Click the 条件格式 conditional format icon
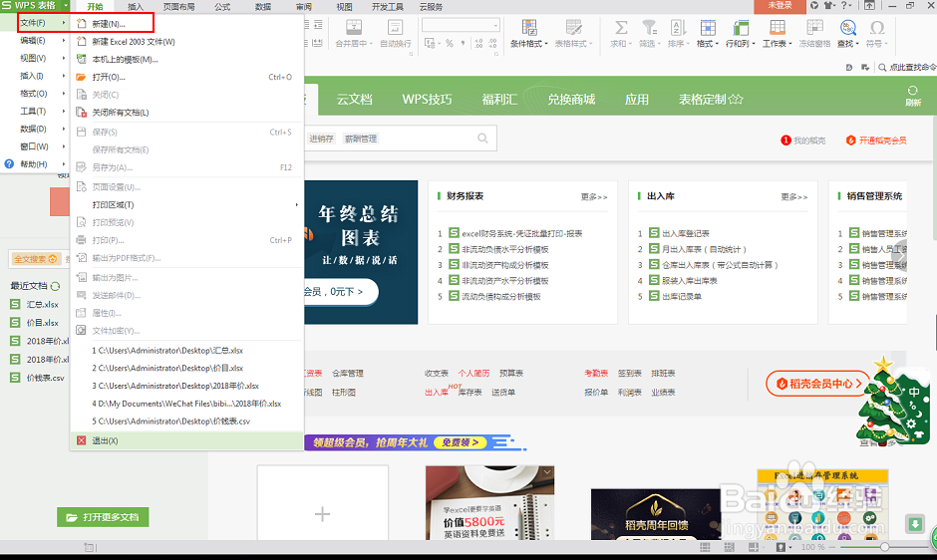Viewport: 937px width, 560px height. point(529,28)
